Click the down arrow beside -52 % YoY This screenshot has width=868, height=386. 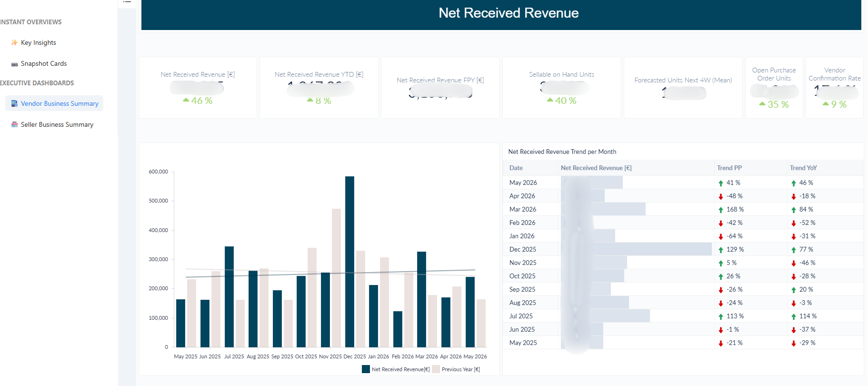coord(794,223)
